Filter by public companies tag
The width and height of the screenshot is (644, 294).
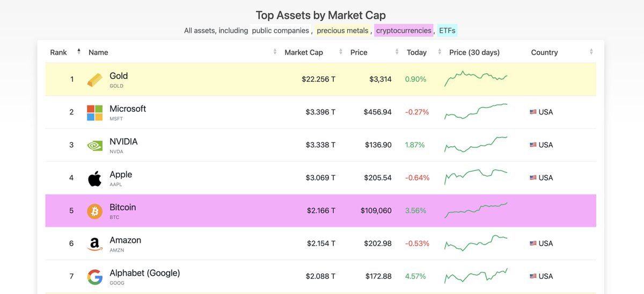tap(280, 31)
